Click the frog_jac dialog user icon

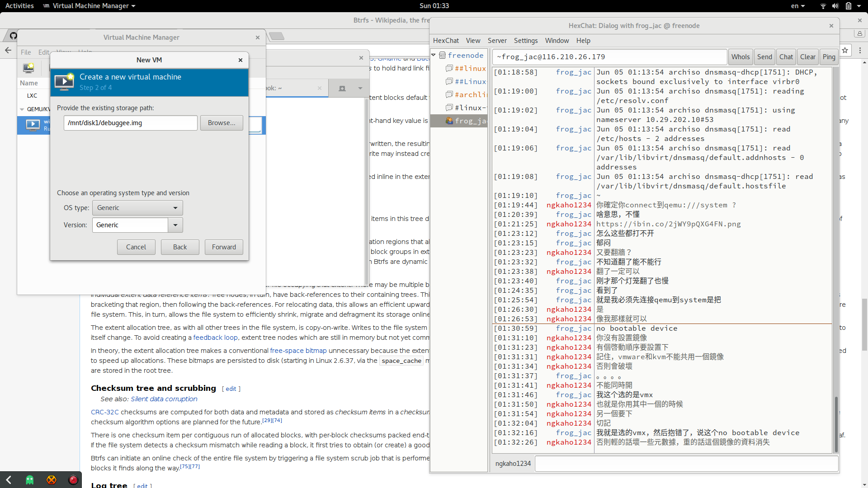pyautogui.click(x=449, y=121)
